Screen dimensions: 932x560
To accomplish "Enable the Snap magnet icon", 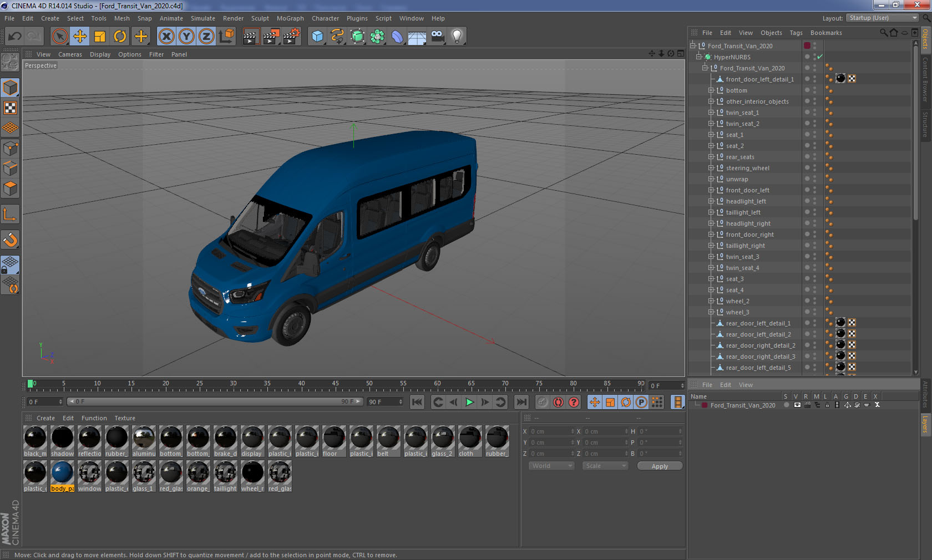I will pyautogui.click(x=10, y=240).
